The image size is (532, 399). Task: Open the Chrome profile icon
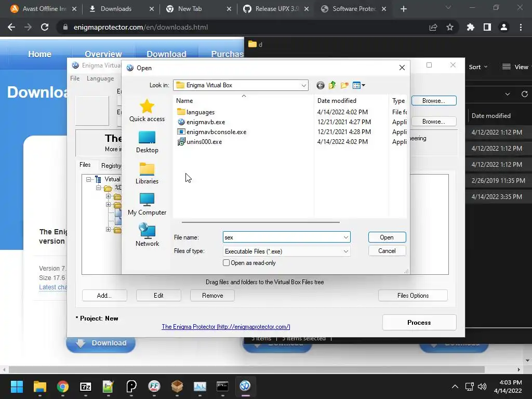(x=504, y=27)
